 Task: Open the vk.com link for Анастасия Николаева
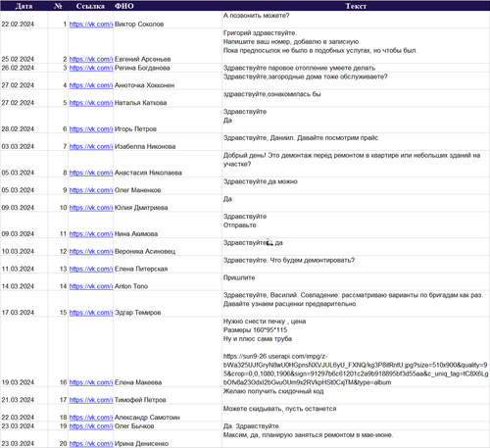tap(91, 173)
